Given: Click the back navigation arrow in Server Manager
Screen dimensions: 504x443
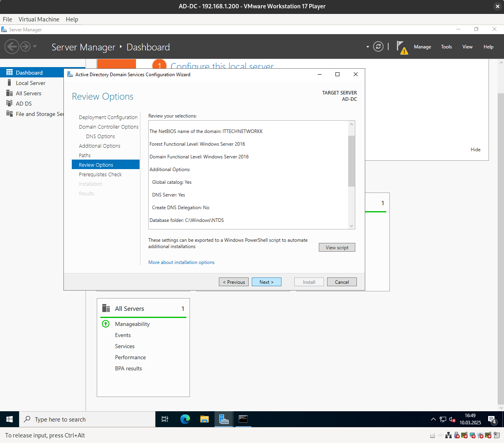Looking at the screenshot, I should (12, 47).
